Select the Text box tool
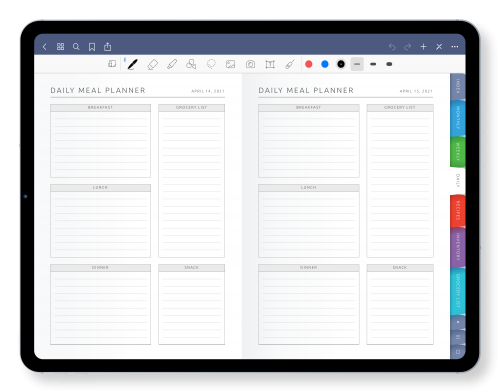 (270, 64)
